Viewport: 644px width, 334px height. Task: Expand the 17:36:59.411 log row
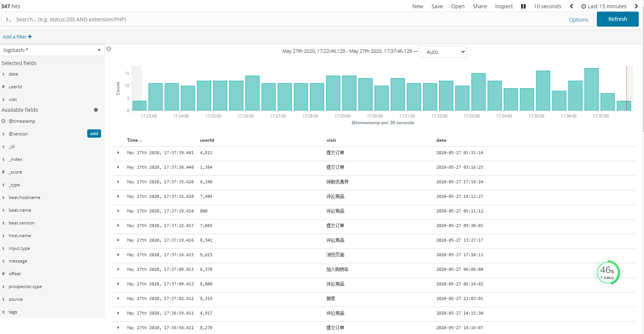(x=118, y=313)
